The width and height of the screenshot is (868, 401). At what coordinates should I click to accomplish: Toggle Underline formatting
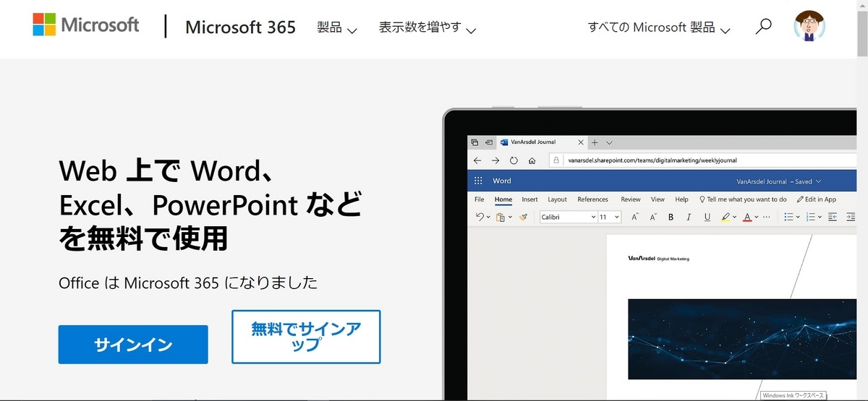coord(706,217)
